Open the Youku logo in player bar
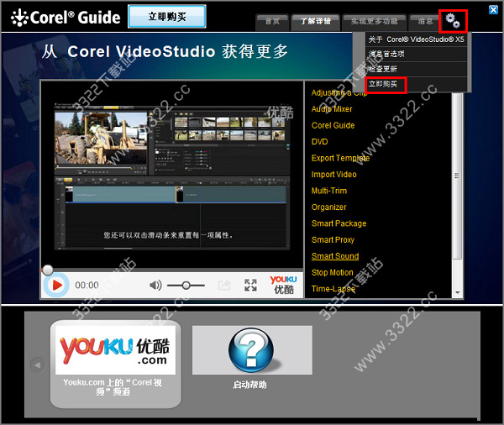 (283, 285)
